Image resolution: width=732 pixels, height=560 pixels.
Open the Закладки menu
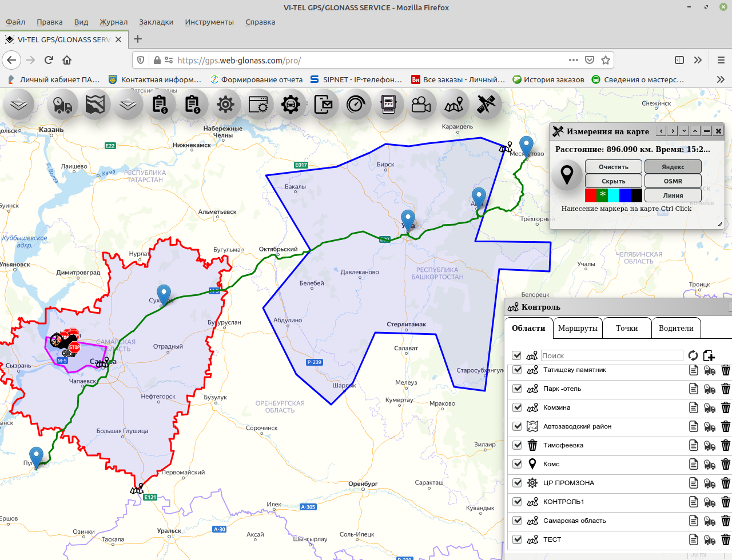pos(156,22)
